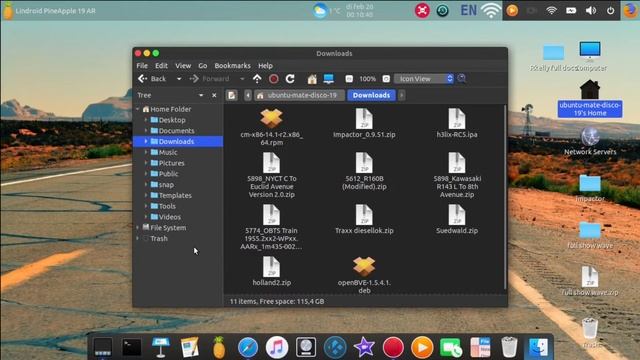
Task: Select the 5612_R160B (Modified).zip file
Action: 364,171
